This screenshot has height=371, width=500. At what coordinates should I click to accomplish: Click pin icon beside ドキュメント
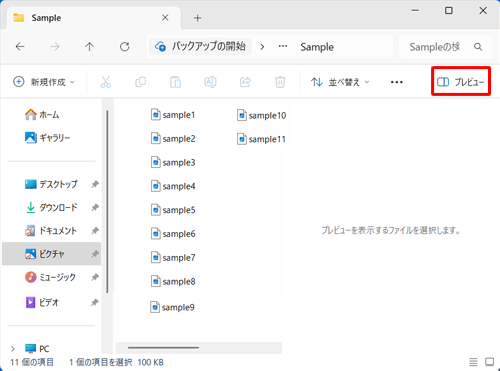pos(95,231)
